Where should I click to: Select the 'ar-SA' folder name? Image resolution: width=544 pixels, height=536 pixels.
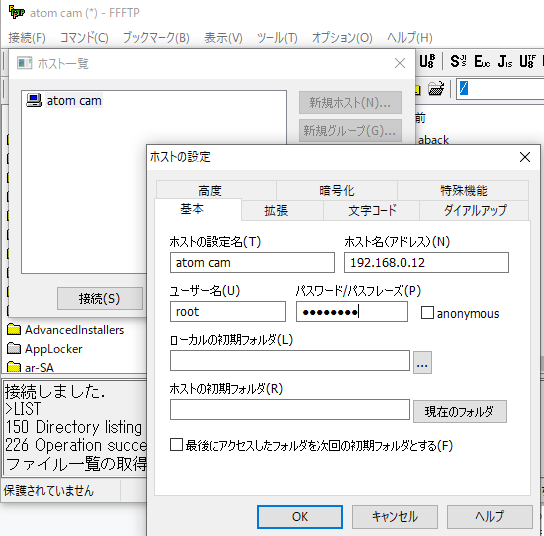39,367
